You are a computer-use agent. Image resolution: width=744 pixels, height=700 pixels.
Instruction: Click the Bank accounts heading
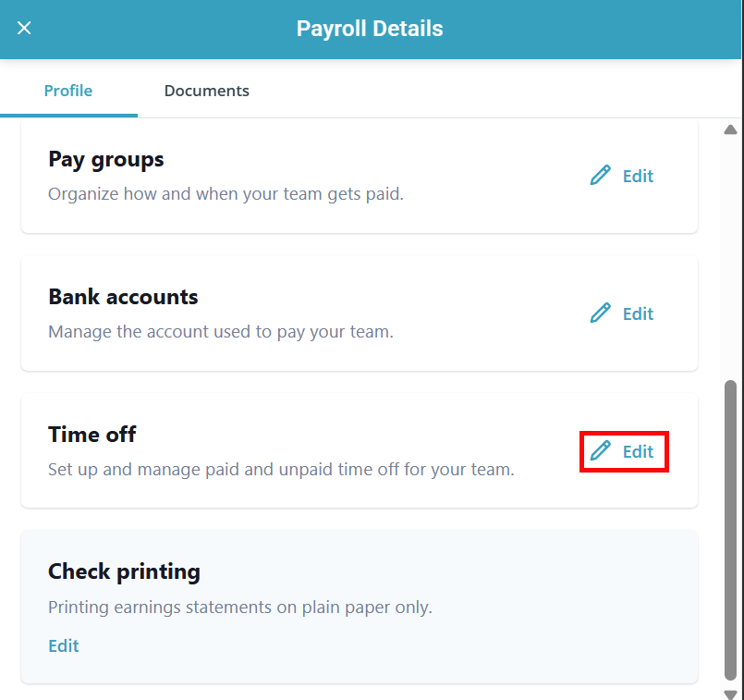[x=123, y=297]
